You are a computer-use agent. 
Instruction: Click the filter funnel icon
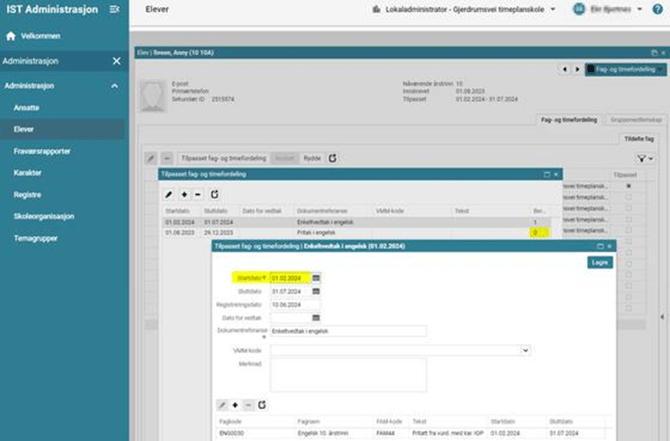[x=640, y=158]
